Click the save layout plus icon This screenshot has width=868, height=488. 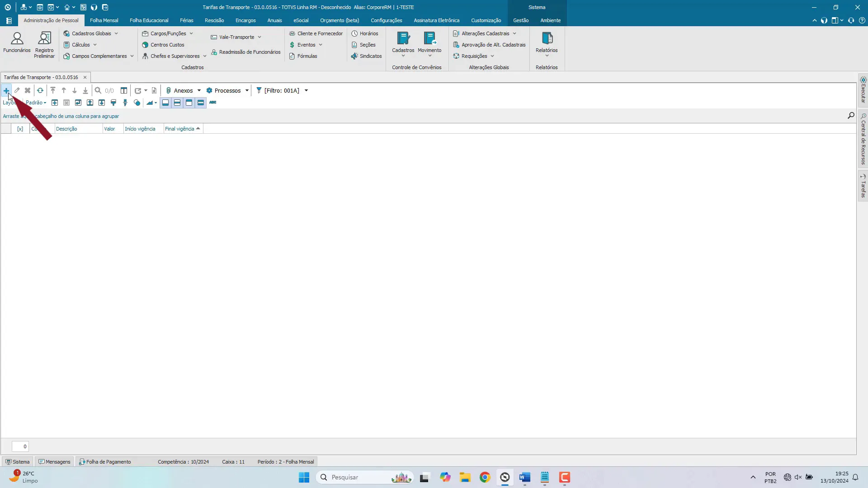[55, 103]
